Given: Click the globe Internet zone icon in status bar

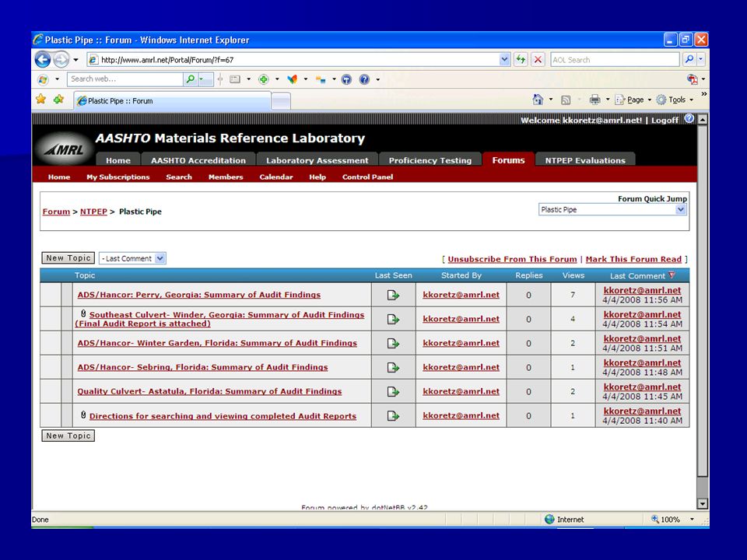Looking at the screenshot, I should [x=549, y=519].
